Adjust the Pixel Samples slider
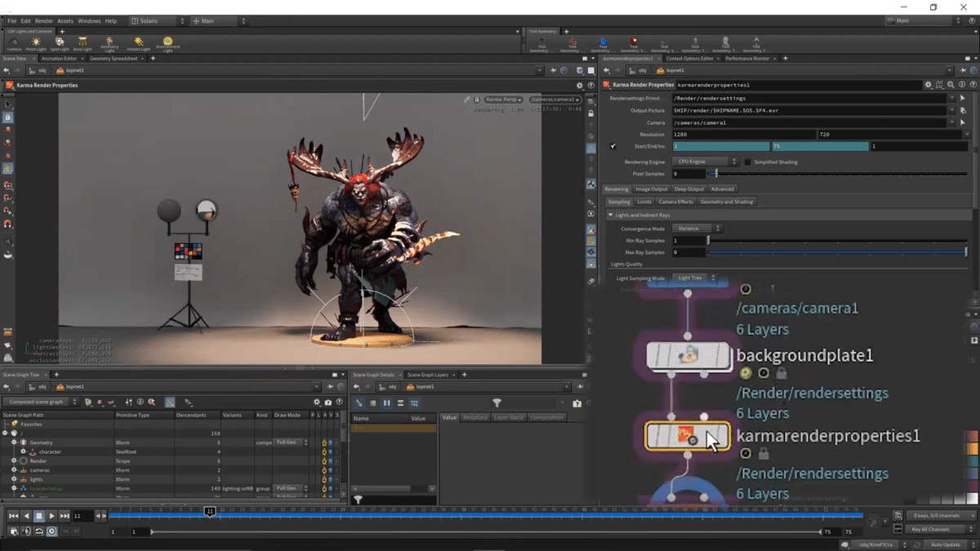Viewport: 980px width, 551px height. pyautogui.click(x=715, y=174)
